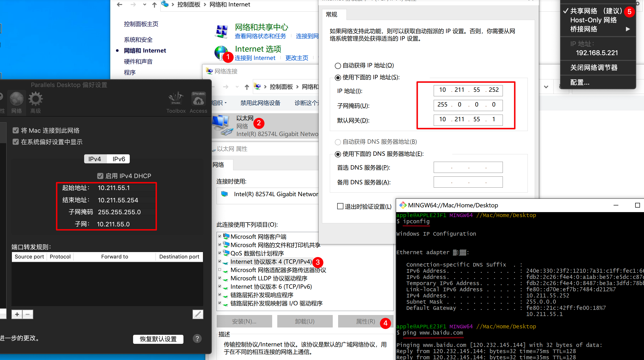
Task: Click Restore Defaults button
Action: (x=158, y=339)
